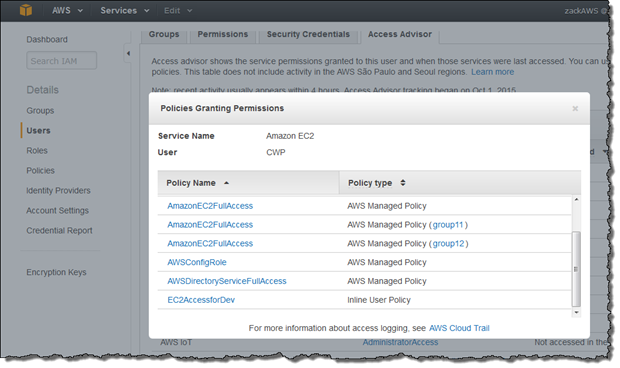Open the group12 link

tap(448, 243)
